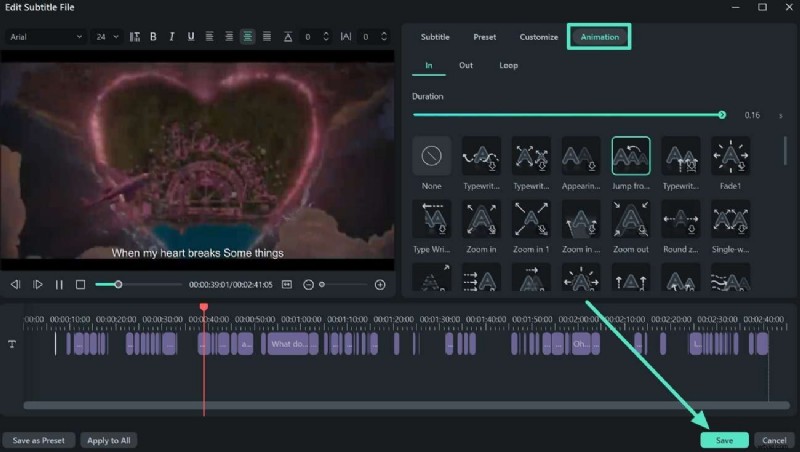Click the Cancel button
This screenshot has height=452, width=800.
pyautogui.click(x=774, y=440)
